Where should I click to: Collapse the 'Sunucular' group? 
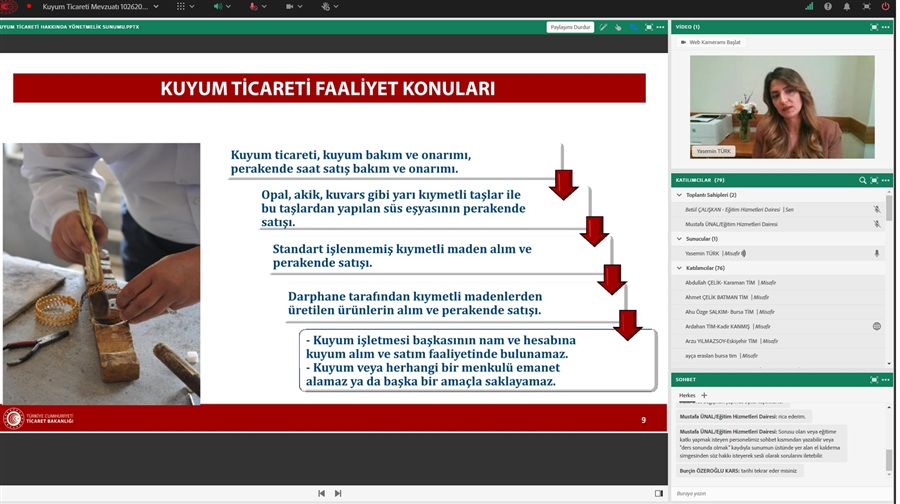point(680,239)
